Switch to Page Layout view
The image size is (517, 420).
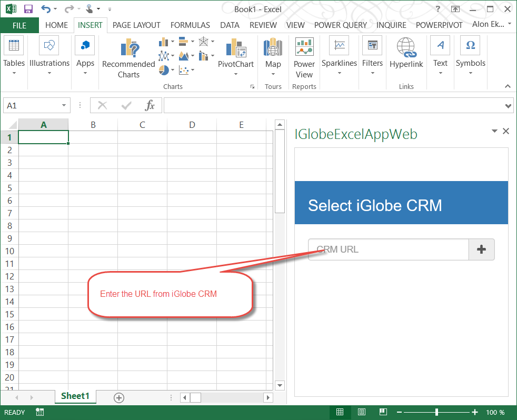[x=362, y=412]
